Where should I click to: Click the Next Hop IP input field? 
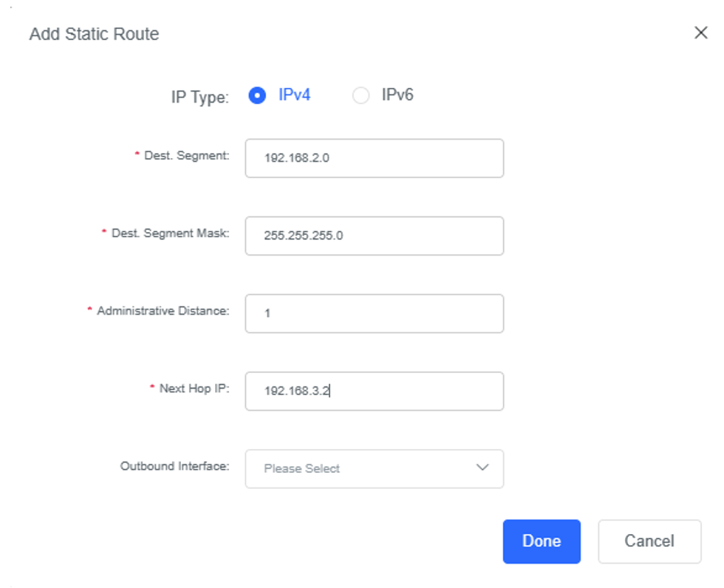pyautogui.click(x=374, y=391)
